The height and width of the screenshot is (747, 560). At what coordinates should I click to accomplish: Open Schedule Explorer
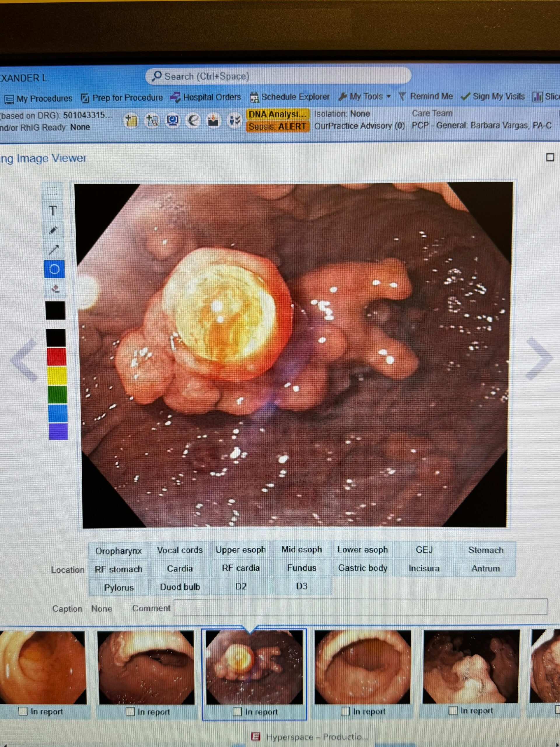(295, 97)
